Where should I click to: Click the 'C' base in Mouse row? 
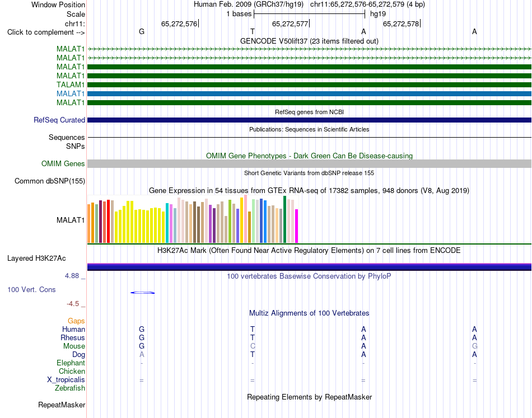pos(253,346)
